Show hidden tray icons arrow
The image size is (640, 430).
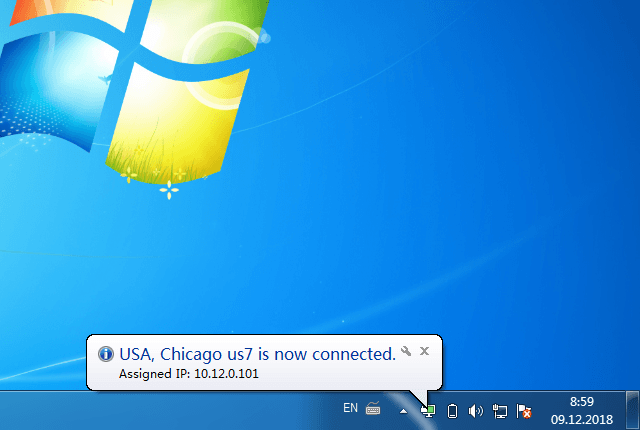(x=403, y=411)
